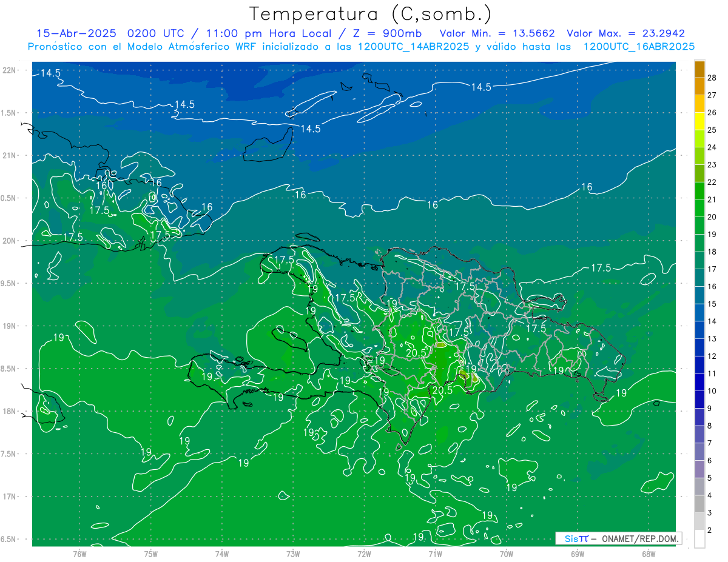Image resolution: width=728 pixels, height=562 pixels.
Task: Click the color scale value "26"
Action: 712,112
